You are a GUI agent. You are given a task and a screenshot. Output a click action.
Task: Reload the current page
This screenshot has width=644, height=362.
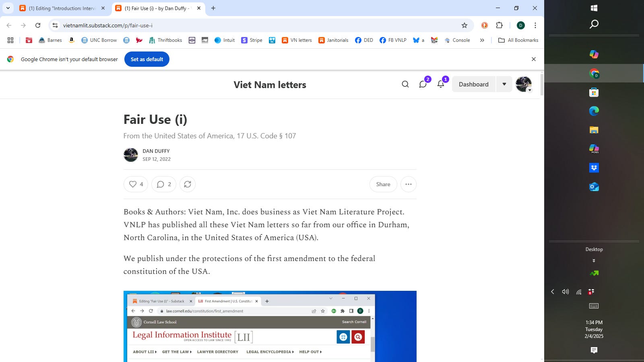coord(38,25)
